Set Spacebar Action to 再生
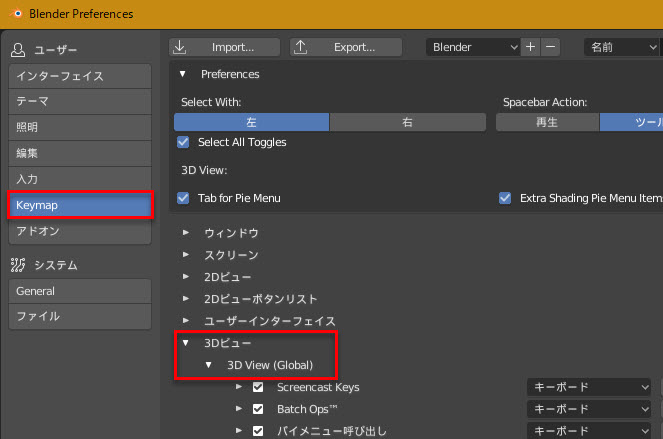Viewport: 663px width, 439px height. click(547, 122)
